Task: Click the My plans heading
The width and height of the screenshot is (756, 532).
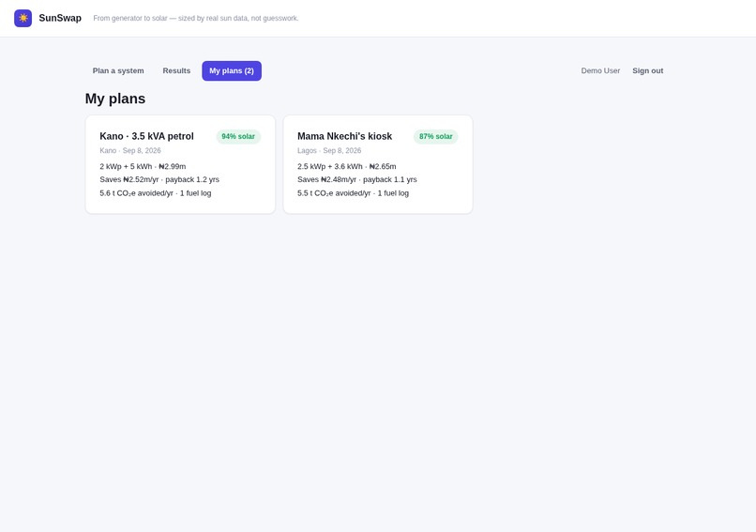Action: point(115,99)
